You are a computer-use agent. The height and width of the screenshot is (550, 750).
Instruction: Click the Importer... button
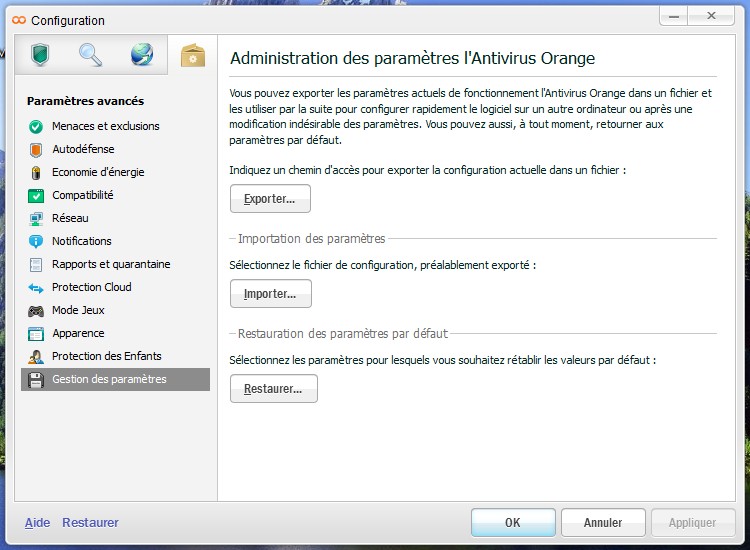click(x=271, y=294)
